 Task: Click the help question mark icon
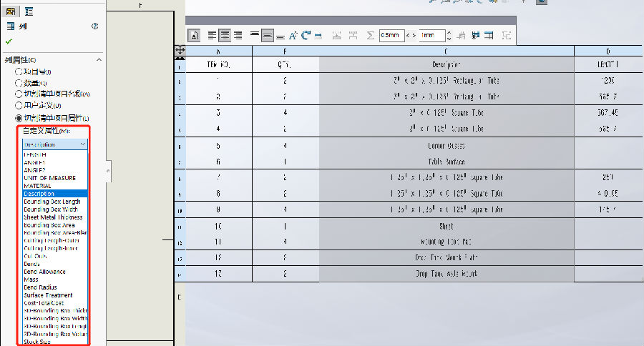(x=94, y=26)
